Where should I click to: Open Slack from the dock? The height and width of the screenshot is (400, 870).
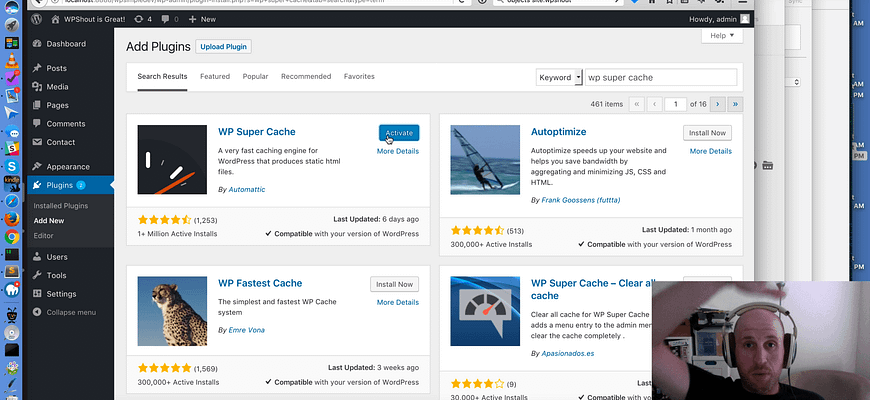tap(12, 149)
